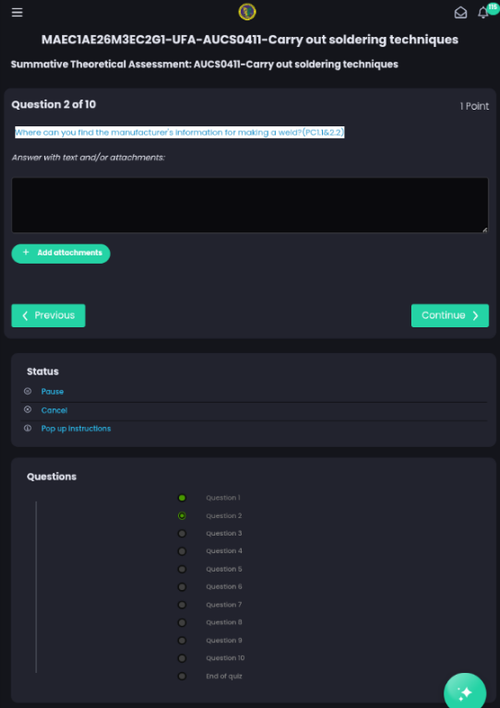Open the inbox messages envelope icon
Screen dimensions: 500x708
[x=460, y=13]
